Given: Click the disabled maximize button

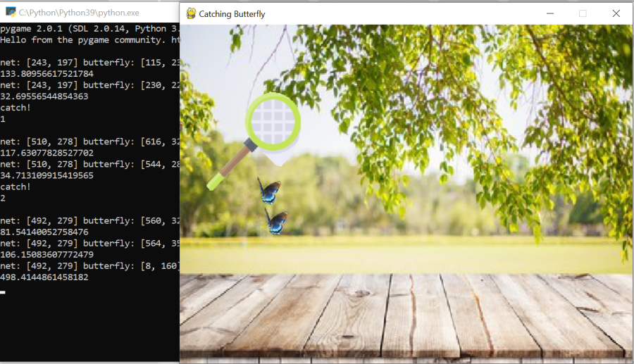Looking at the screenshot, I should [x=583, y=13].
